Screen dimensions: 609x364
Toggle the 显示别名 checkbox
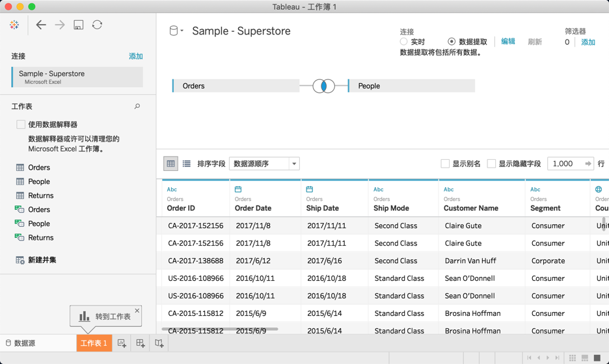[x=445, y=164]
